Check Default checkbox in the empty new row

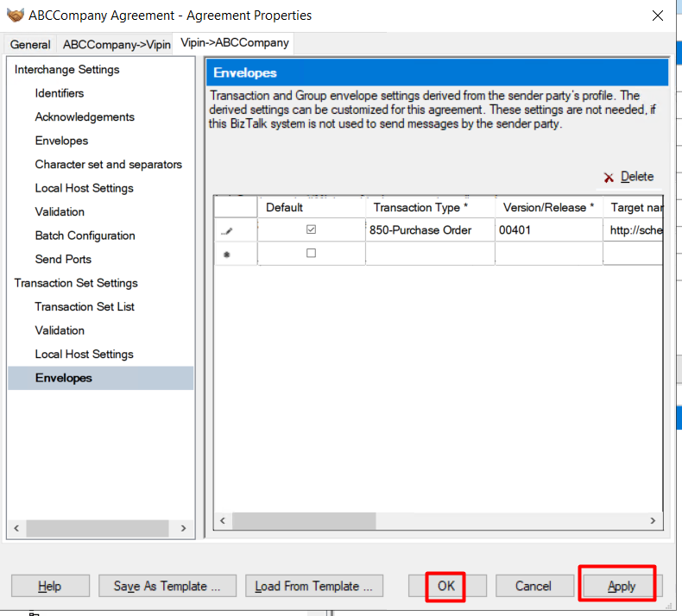pos(311,253)
